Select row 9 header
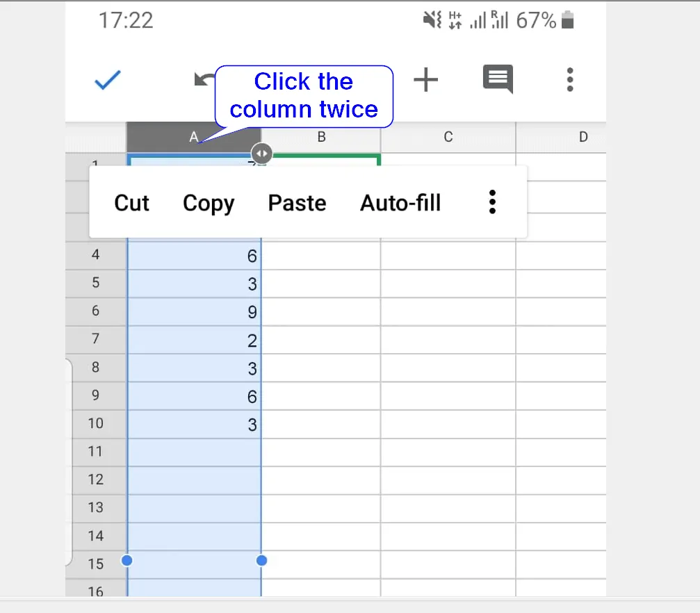This screenshot has height=613, width=700. pos(95,395)
